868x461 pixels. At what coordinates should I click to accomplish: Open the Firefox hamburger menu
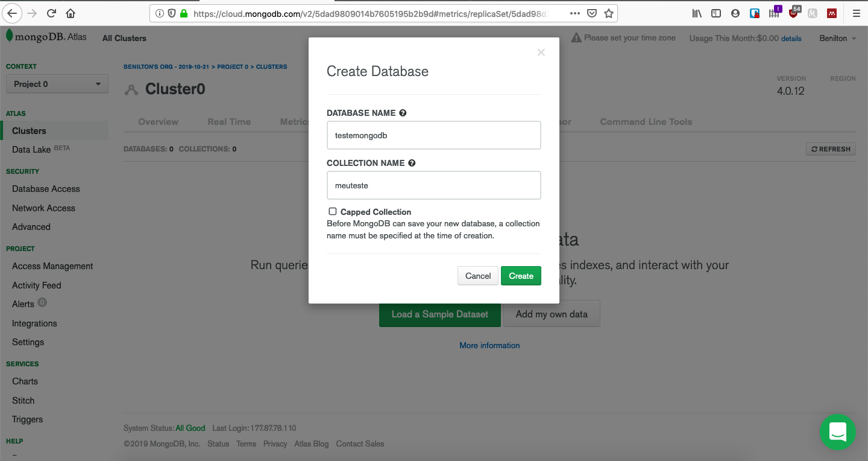856,13
